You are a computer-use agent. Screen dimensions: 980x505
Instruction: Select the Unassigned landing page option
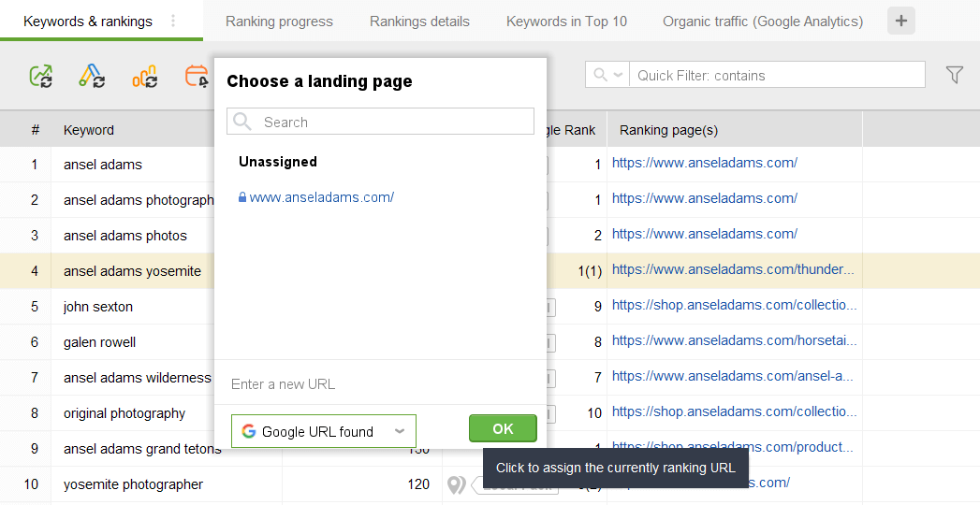point(277,162)
